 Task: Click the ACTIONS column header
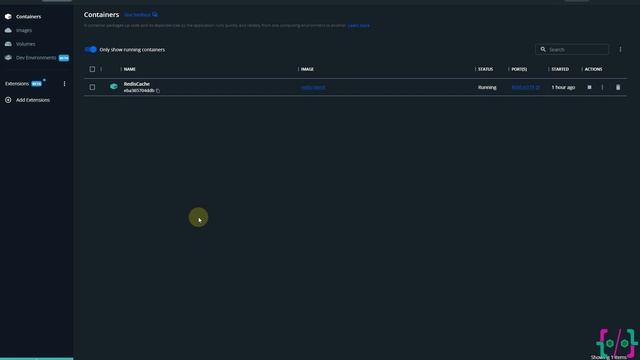coord(593,69)
